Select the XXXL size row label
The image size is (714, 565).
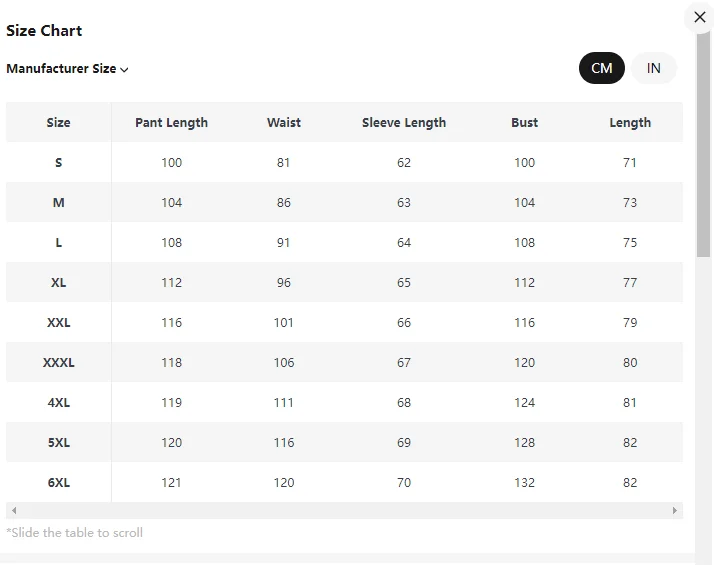click(x=58, y=362)
